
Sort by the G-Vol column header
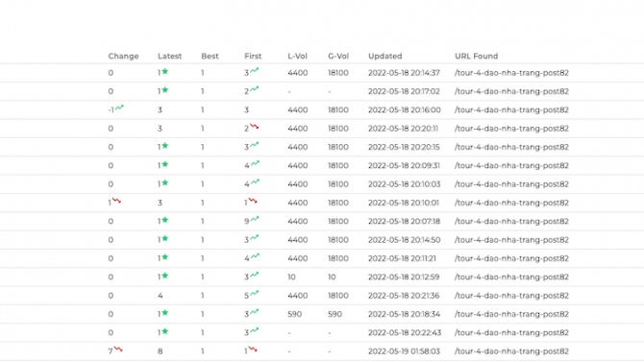coord(338,56)
